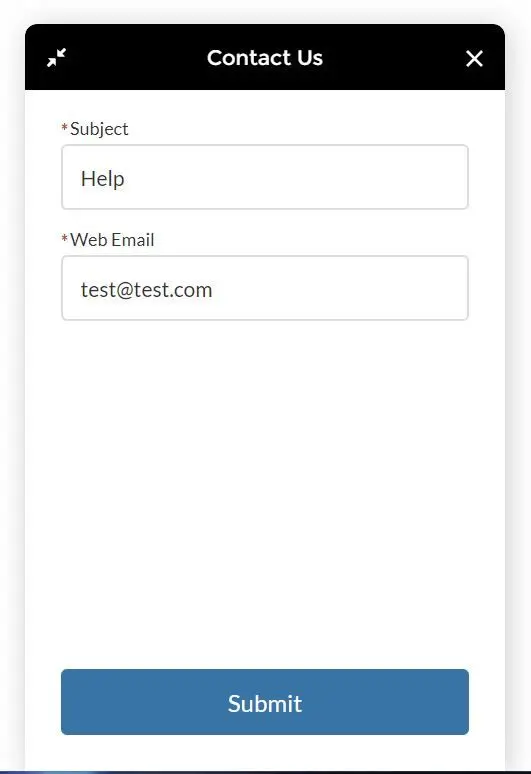Minimize the Contact Us widget
531x774 pixels.
click(x=56, y=58)
